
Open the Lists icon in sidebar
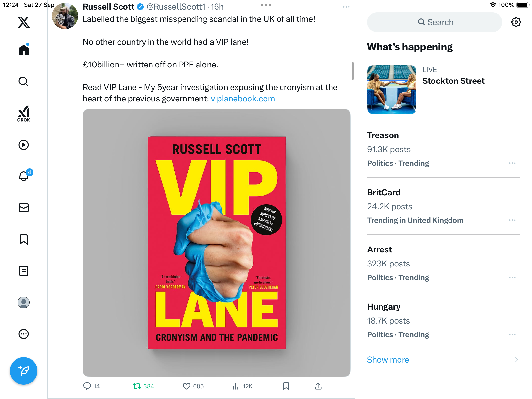[24, 271]
